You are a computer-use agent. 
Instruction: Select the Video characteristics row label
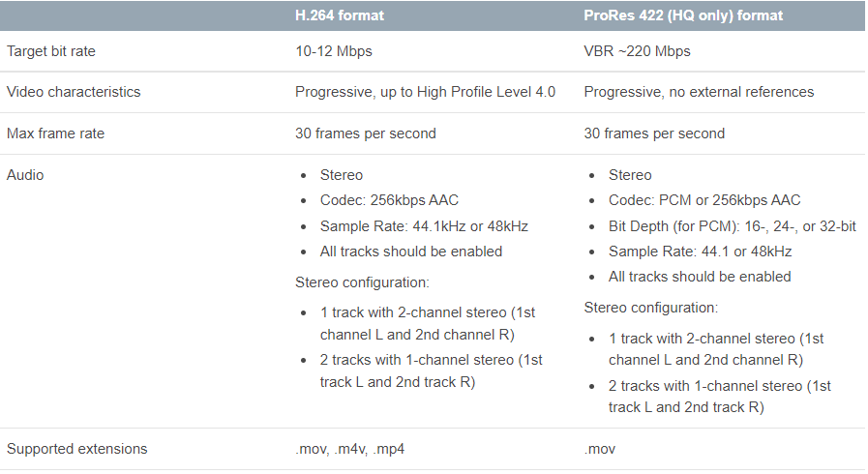pos(74,92)
